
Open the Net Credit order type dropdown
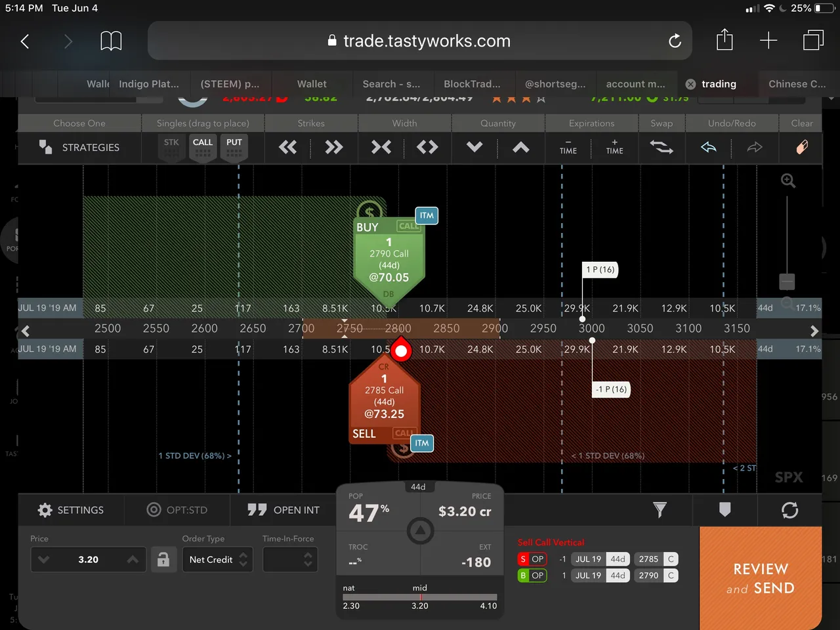coord(217,560)
